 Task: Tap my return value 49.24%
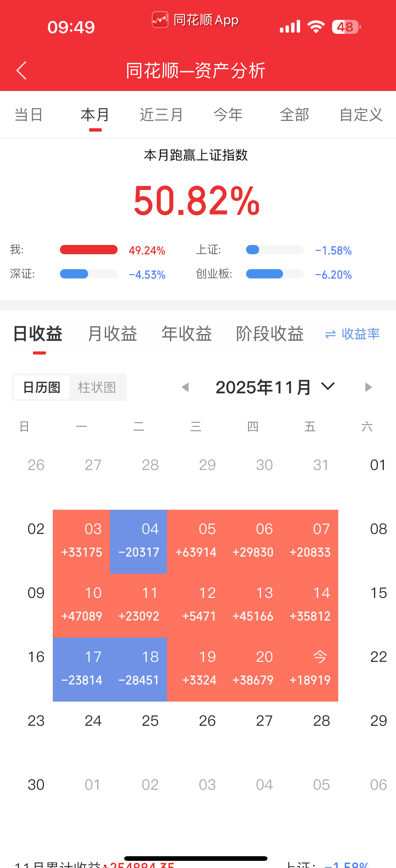[147, 250]
